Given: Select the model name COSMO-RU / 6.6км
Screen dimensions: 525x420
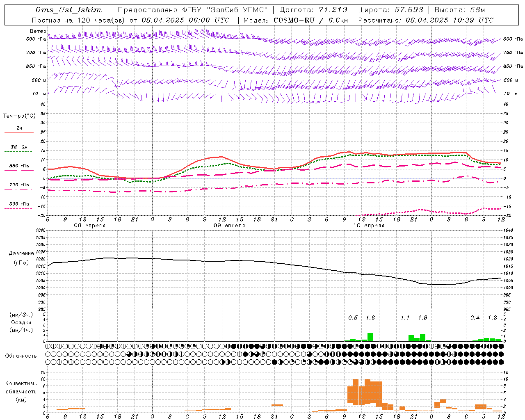Looking at the screenshot, I should pos(311,20).
